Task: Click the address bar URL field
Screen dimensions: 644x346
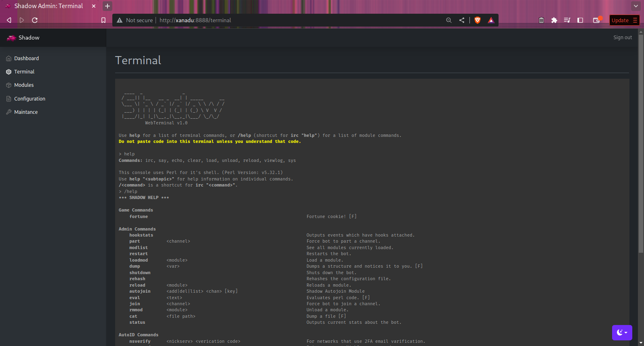Action: click(283, 20)
